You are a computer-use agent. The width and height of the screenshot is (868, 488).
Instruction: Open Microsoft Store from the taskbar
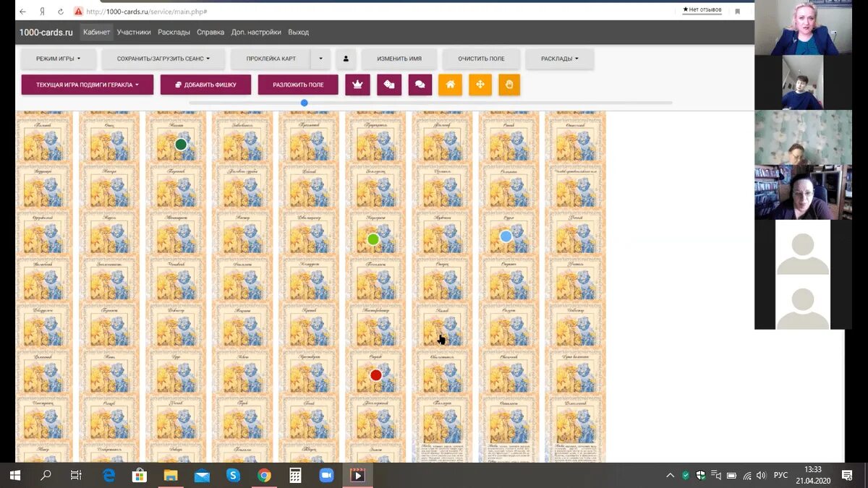(140, 475)
